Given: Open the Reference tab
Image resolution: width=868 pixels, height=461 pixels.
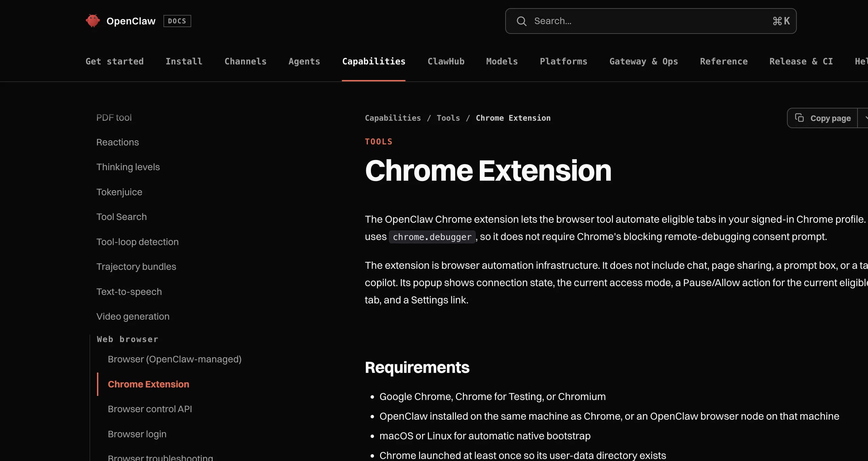Looking at the screenshot, I should 724,61.
